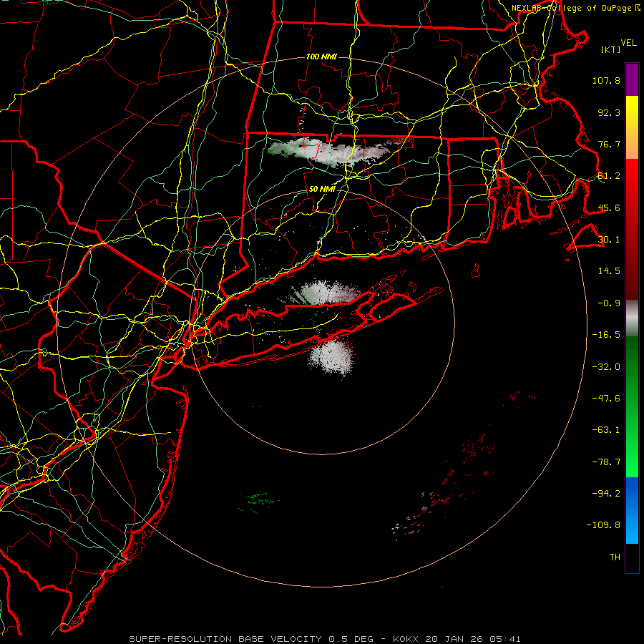The height and width of the screenshot is (644, 644).
Task: Click the [KT] units label
Action: pos(611,49)
